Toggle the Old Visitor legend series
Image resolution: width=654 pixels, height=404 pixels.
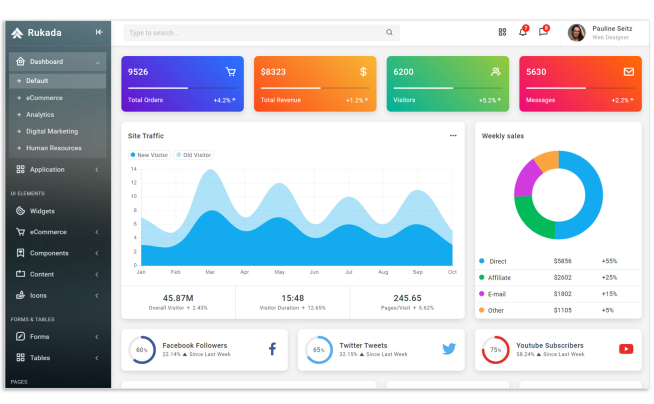(x=194, y=155)
